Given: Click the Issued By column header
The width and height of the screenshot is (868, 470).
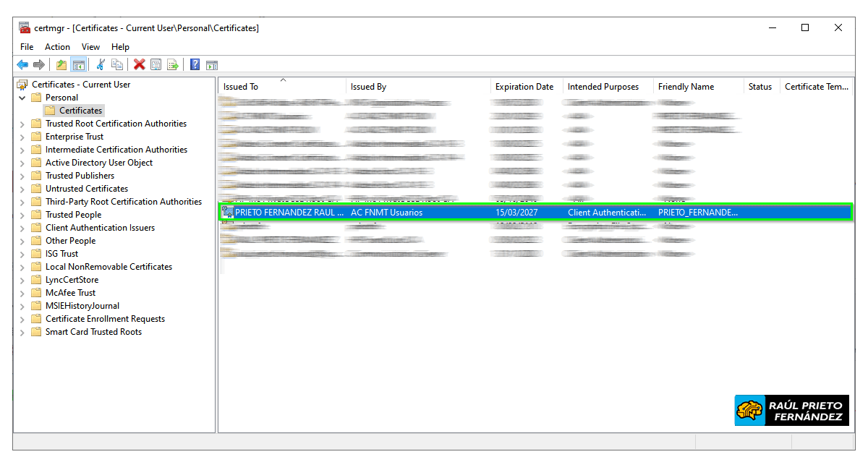Looking at the screenshot, I should pyautogui.click(x=369, y=87).
